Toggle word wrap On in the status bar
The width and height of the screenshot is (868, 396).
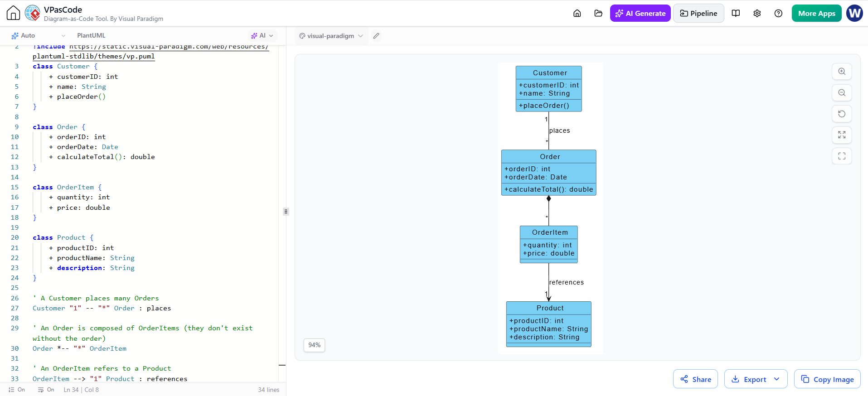tap(46, 390)
